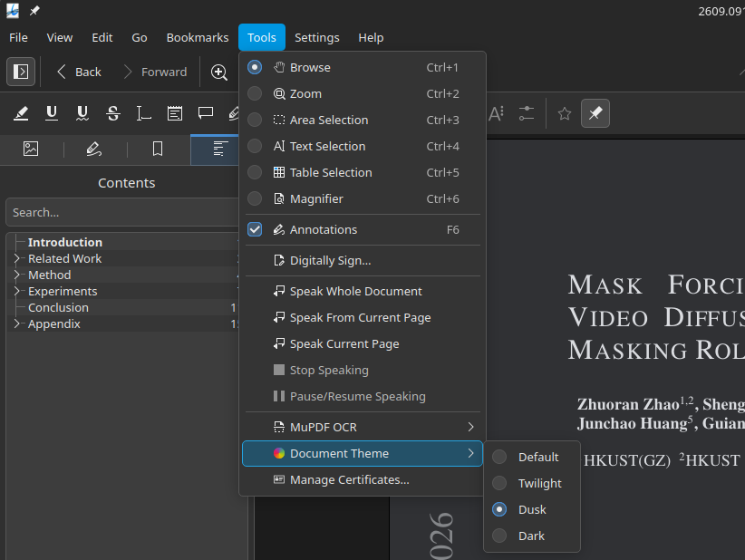Select the typewriter annotation tool
Screen dimensions: 745x560
coord(143,113)
